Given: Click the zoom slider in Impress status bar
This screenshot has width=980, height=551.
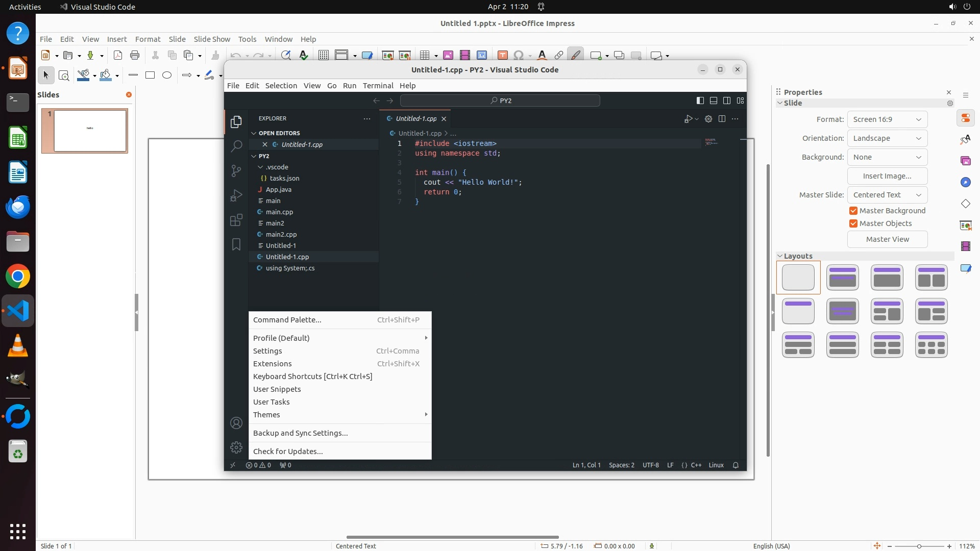Looking at the screenshot, I should pyautogui.click(x=919, y=546).
